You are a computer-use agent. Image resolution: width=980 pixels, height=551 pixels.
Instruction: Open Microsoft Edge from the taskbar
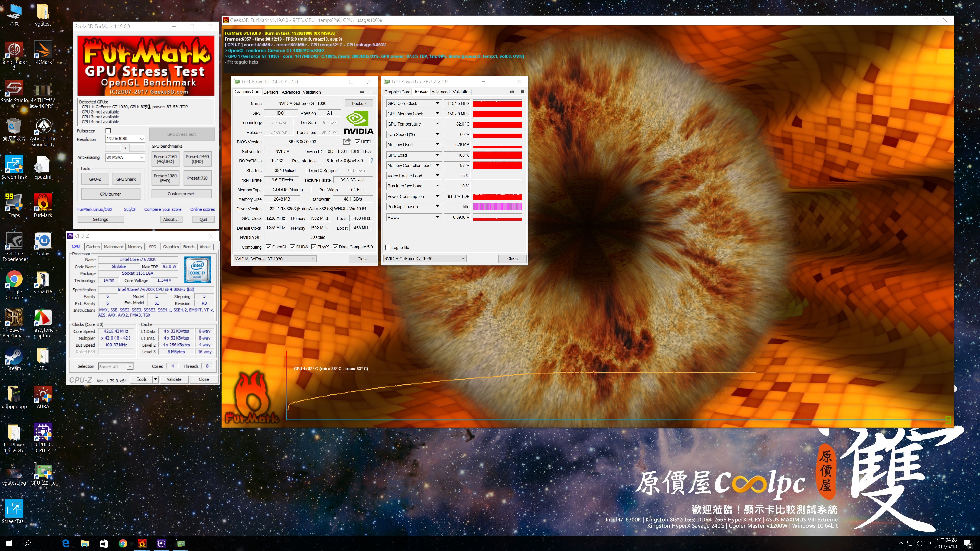(x=65, y=543)
